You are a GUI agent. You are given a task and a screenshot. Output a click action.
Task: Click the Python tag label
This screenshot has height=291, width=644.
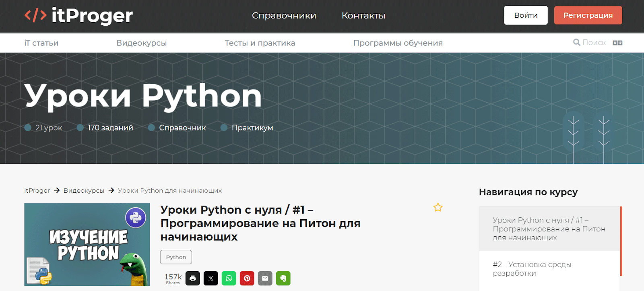(x=176, y=257)
